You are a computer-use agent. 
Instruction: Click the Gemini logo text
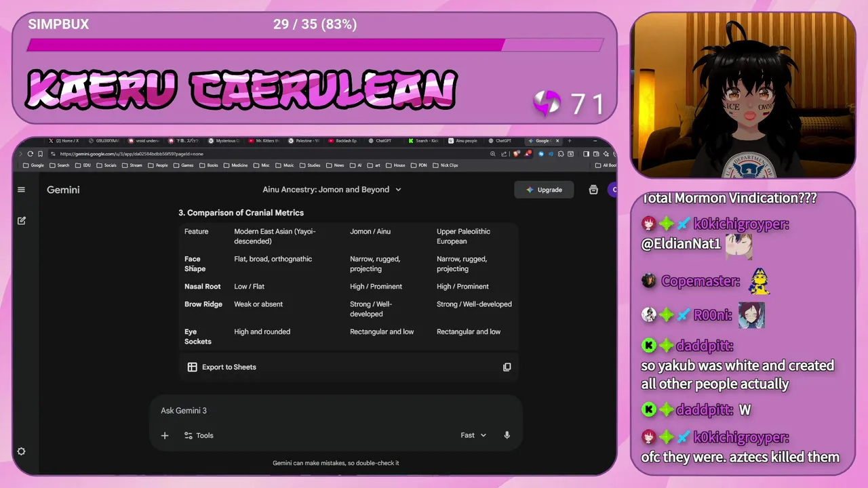coord(63,190)
